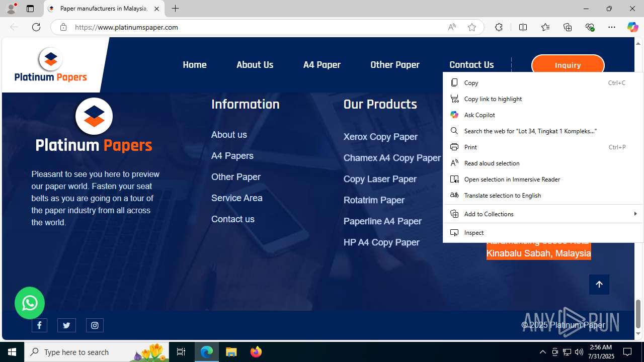Open the Instagram social icon

click(95, 325)
